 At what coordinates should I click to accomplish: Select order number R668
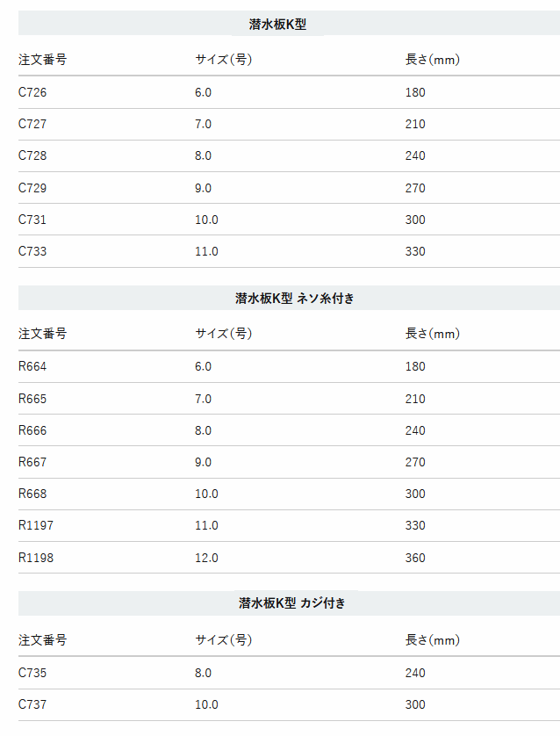[32, 494]
